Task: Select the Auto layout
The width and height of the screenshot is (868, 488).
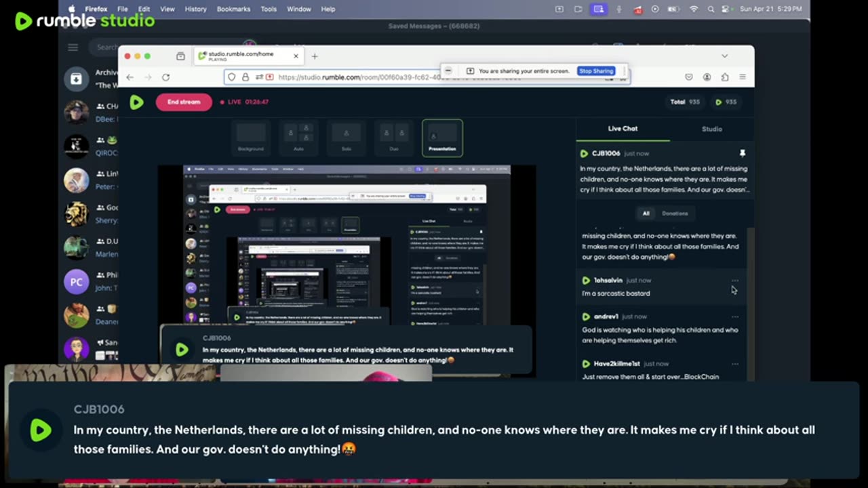Action: tap(298, 138)
